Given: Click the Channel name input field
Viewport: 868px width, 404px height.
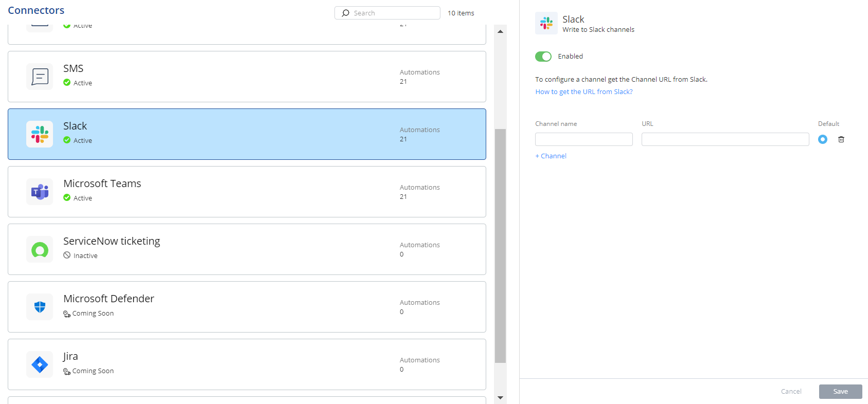Looking at the screenshot, I should [584, 139].
